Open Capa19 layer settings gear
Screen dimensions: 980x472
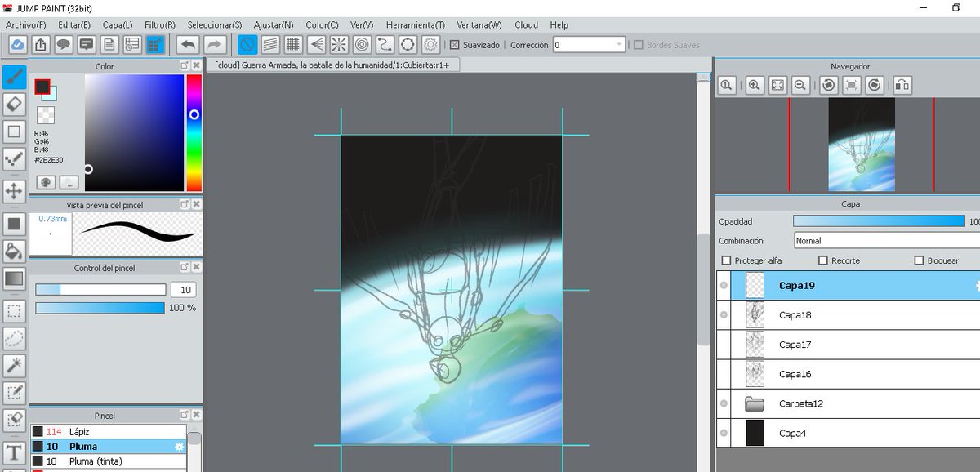point(978,286)
